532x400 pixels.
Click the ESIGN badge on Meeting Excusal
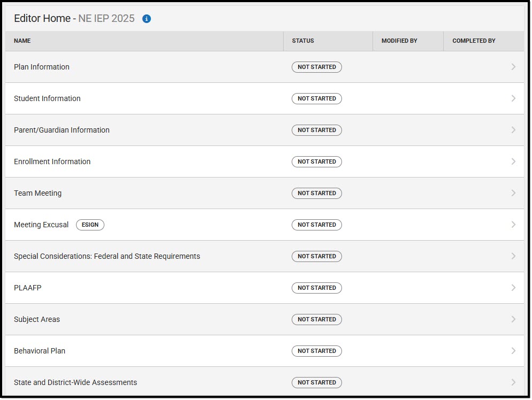coord(90,225)
